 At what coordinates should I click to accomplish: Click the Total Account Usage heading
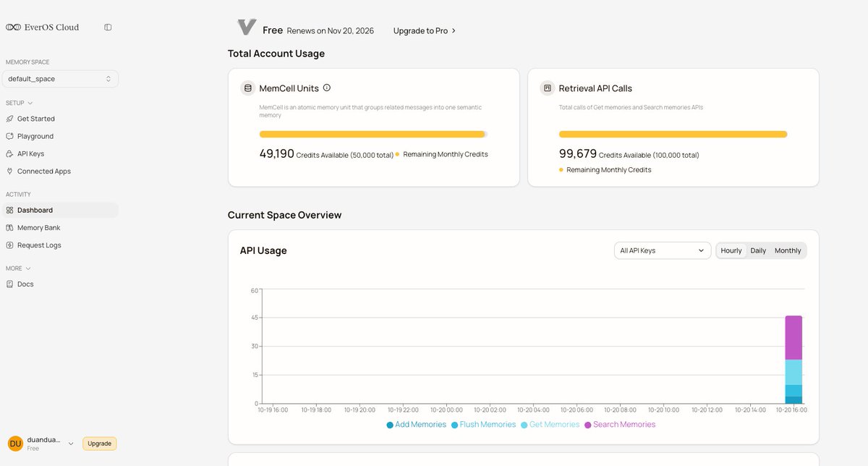pos(276,54)
